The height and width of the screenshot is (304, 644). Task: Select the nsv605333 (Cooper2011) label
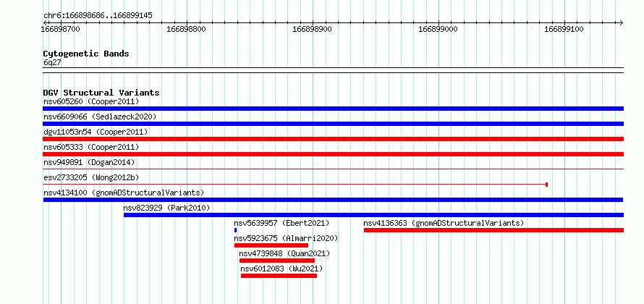91,147
